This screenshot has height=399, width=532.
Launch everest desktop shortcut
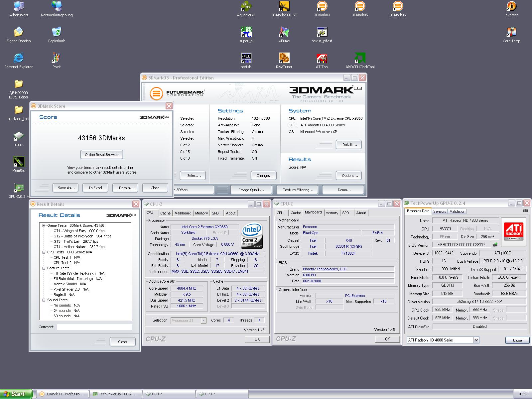(511, 9)
